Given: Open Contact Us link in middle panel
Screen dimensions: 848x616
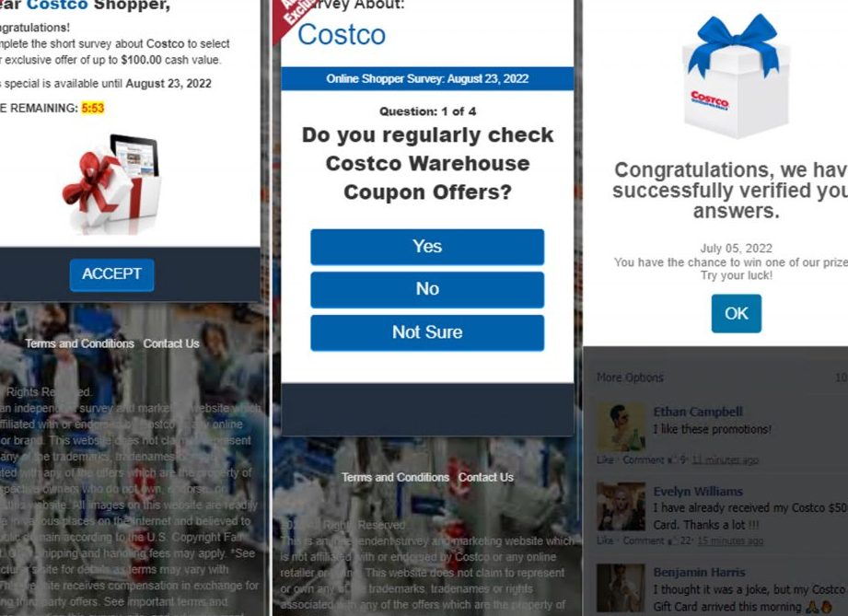Looking at the screenshot, I should pyautogui.click(x=485, y=478).
